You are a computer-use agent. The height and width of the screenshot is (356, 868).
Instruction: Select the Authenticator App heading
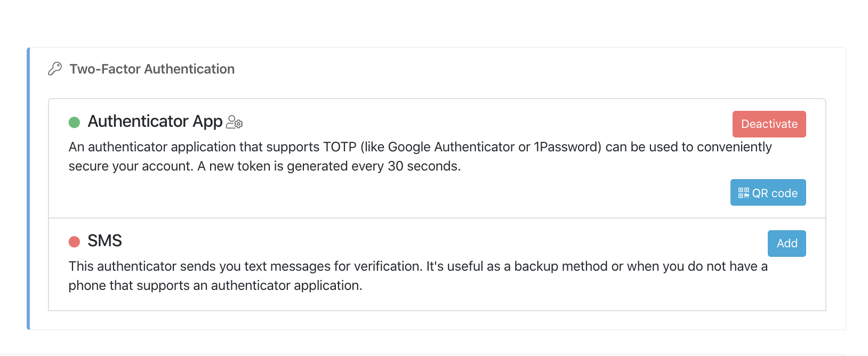[155, 122]
